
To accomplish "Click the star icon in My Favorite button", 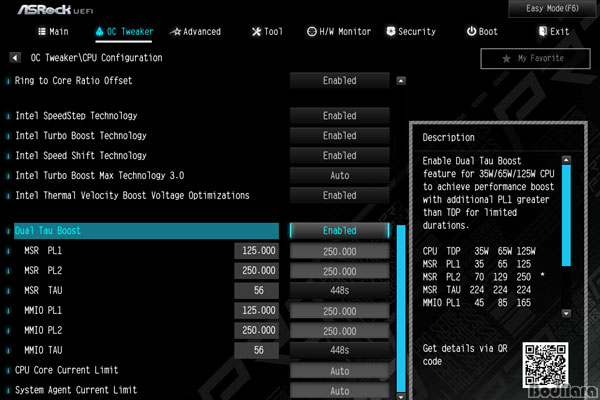I will 506,59.
